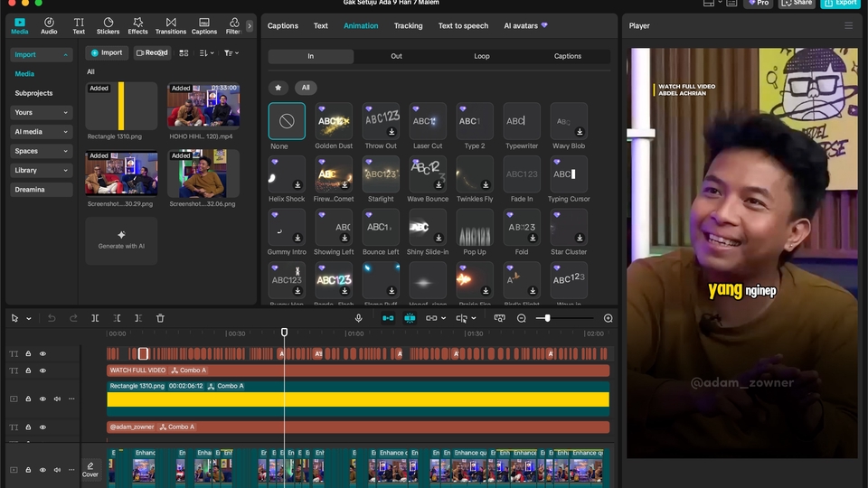Screen dimensions: 868x488
Task: Open the Stickers panel
Action: pyautogui.click(x=108, y=25)
